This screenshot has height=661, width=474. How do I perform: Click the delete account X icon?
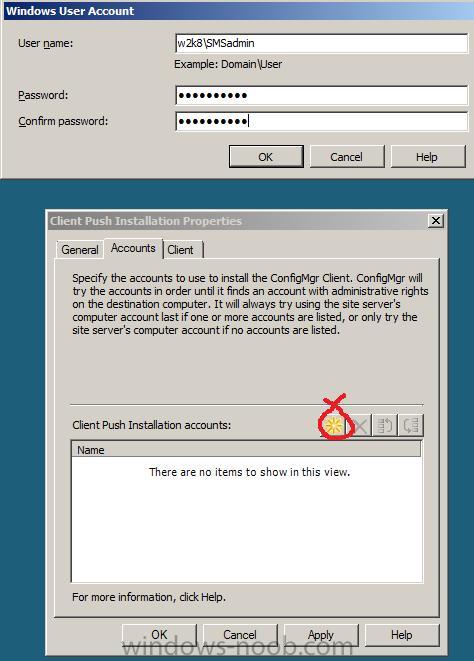point(360,426)
